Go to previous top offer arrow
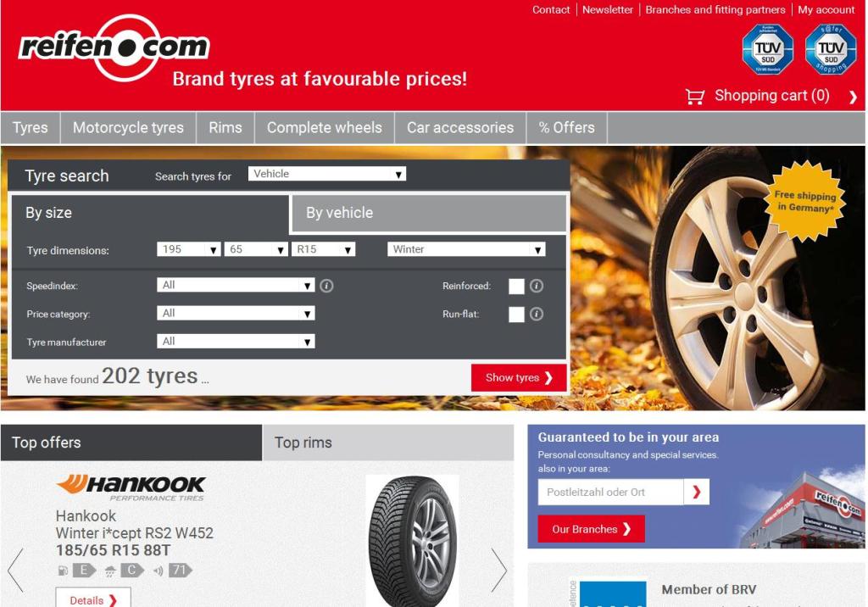 15,571
